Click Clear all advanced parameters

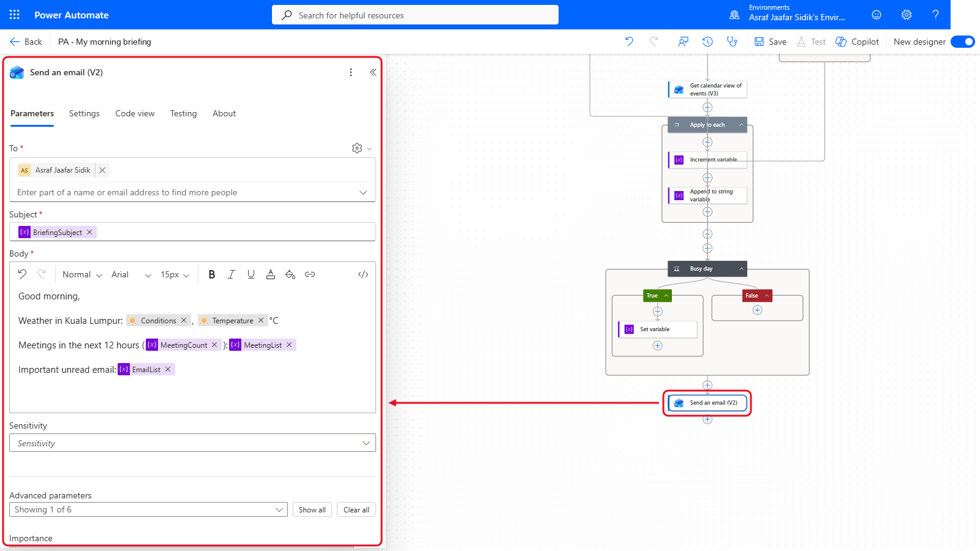(x=356, y=509)
